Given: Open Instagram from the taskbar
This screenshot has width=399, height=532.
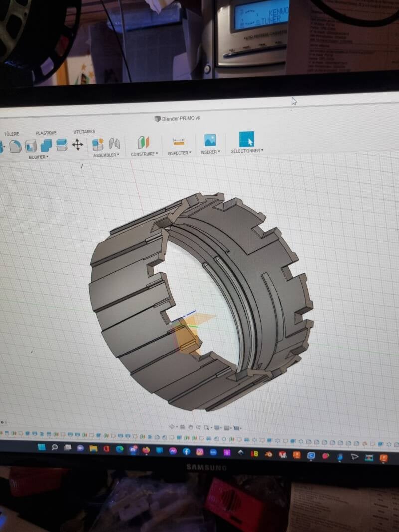Looking at the screenshot, I should [x=200, y=452].
